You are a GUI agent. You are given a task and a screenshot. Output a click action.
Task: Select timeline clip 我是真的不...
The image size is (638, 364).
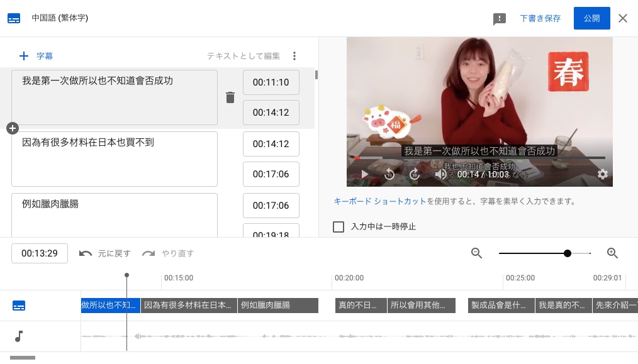(x=564, y=306)
